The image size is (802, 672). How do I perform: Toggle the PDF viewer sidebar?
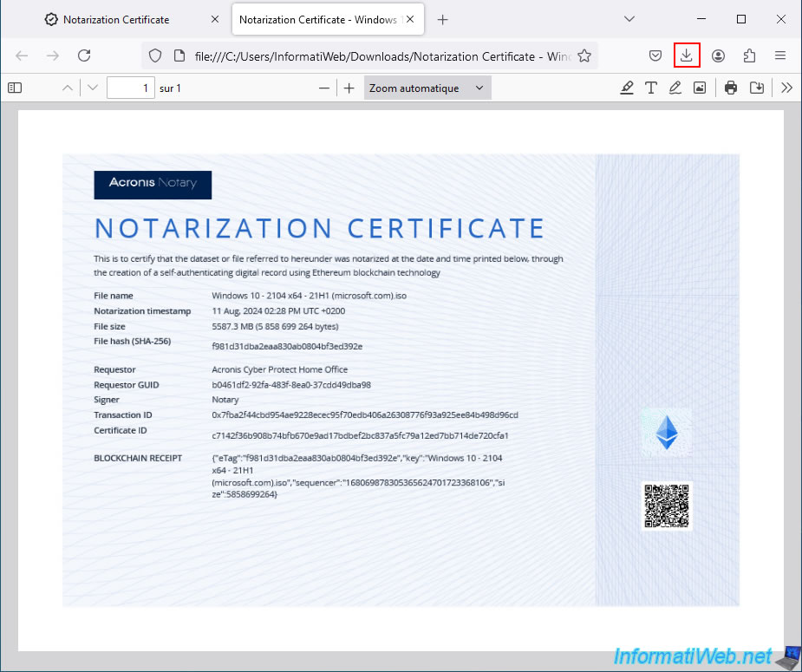(15, 88)
